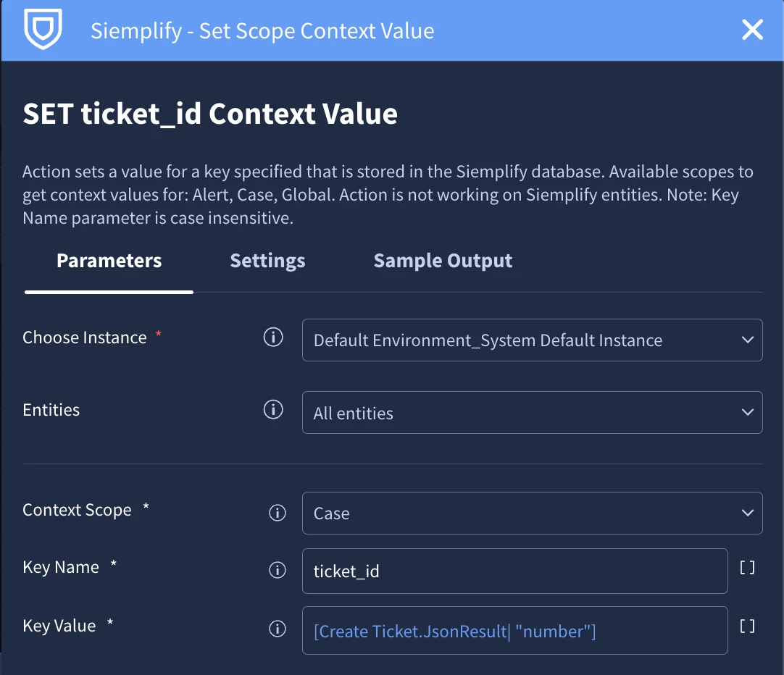Show info tooltip for Choose Instance
Viewport: 784px width, 675px height.
(273, 337)
